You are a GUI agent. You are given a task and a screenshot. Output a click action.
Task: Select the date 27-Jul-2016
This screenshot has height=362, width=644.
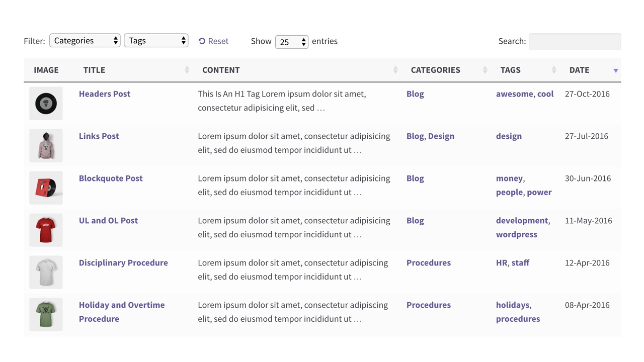click(587, 136)
